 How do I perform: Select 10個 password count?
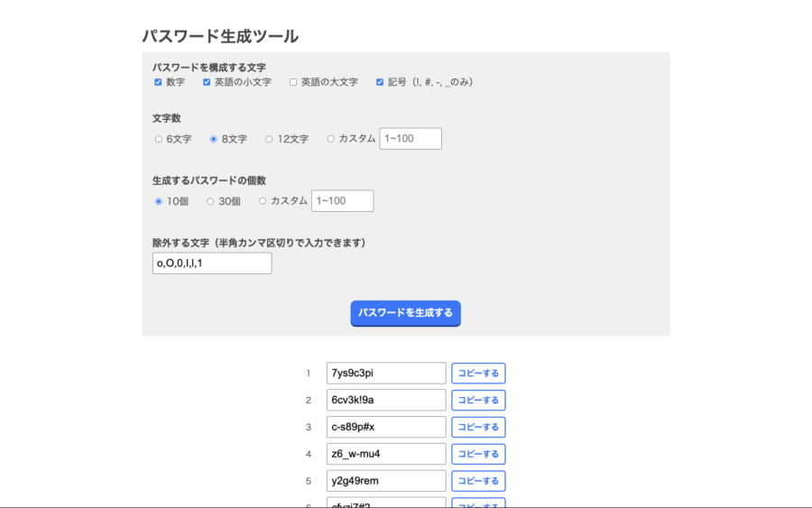click(x=159, y=201)
